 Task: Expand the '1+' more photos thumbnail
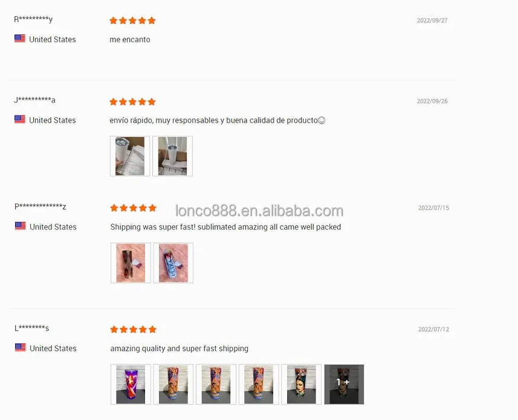click(344, 384)
